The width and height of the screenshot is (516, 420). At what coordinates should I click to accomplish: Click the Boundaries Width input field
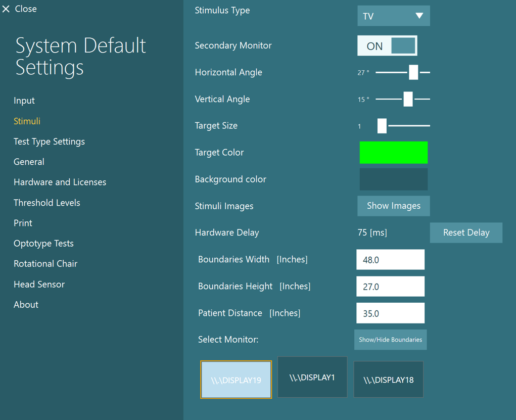point(390,260)
